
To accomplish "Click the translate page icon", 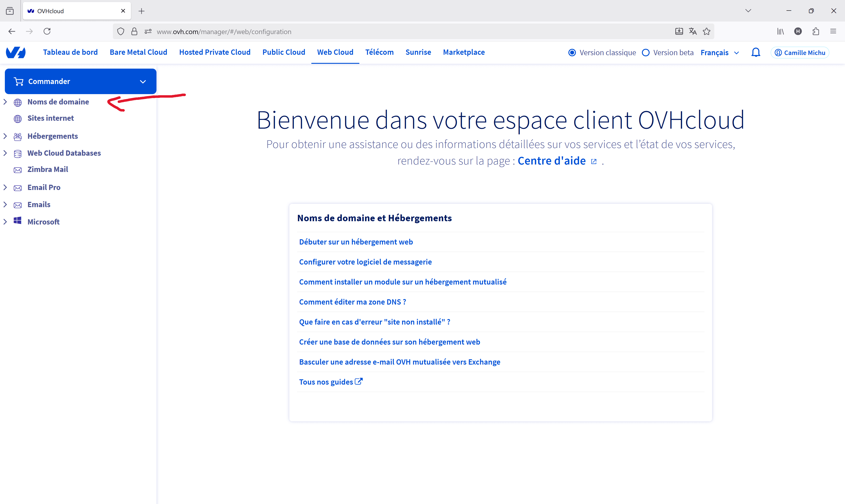I will tap(693, 32).
